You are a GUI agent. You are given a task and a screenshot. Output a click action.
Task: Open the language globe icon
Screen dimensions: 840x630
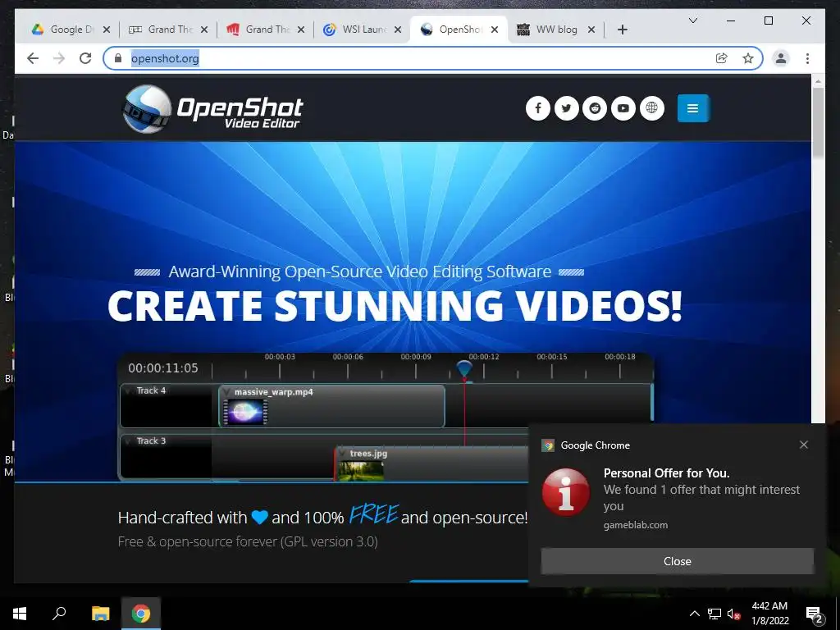pyautogui.click(x=651, y=108)
